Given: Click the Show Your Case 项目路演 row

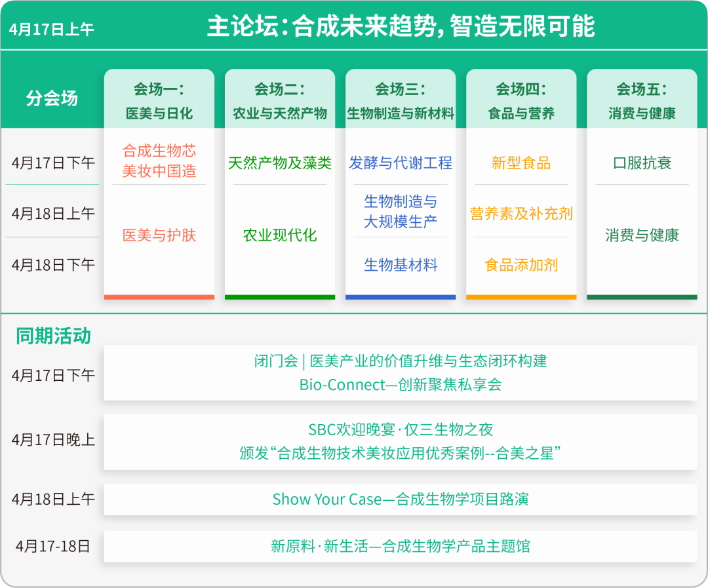Looking at the screenshot, I should coord(400,500).
